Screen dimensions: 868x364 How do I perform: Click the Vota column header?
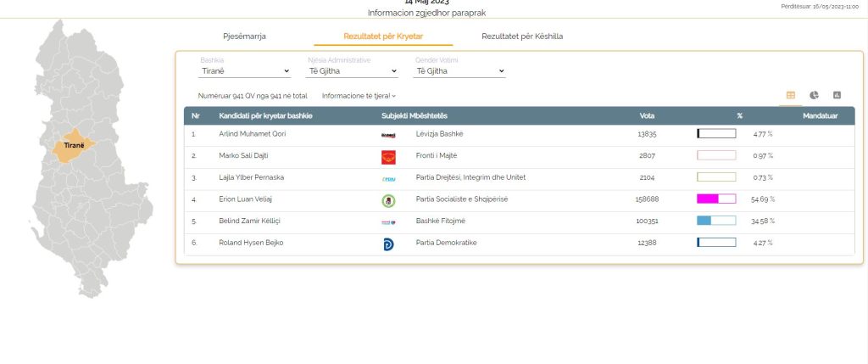click(x=647, y=115)
